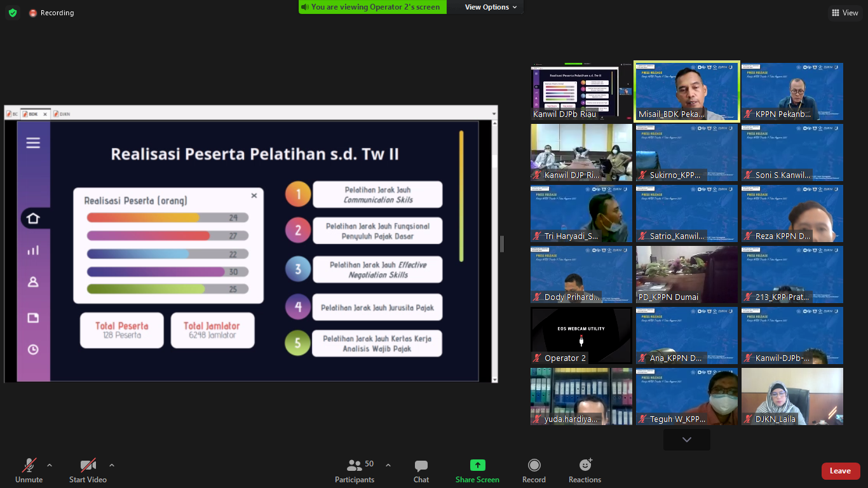Open audio settings arrow beside Unmute

tap(50, 465)
